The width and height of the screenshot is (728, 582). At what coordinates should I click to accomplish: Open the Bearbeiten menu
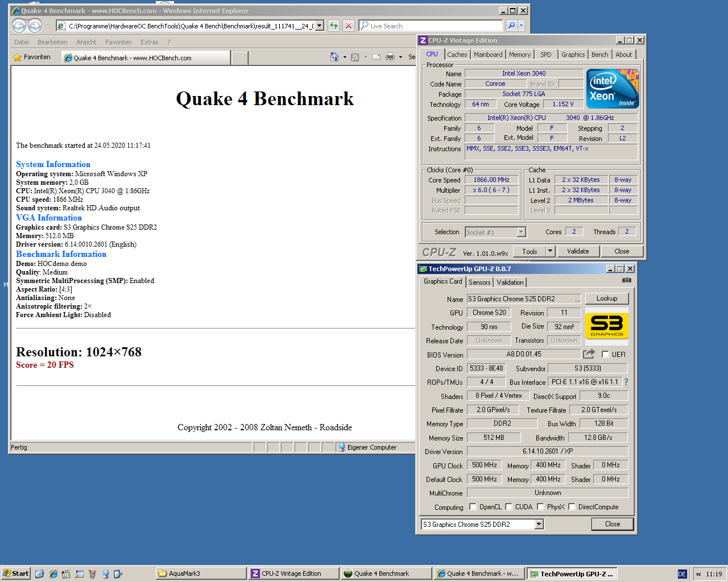click(x=52, y=42)
